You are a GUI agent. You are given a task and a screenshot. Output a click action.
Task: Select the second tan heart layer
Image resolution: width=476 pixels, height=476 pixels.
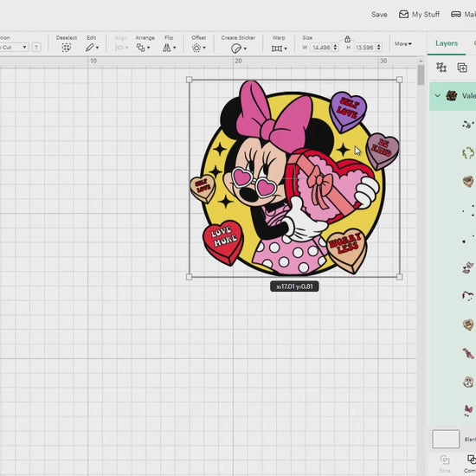pyautogui.click(x=468, y=325)
